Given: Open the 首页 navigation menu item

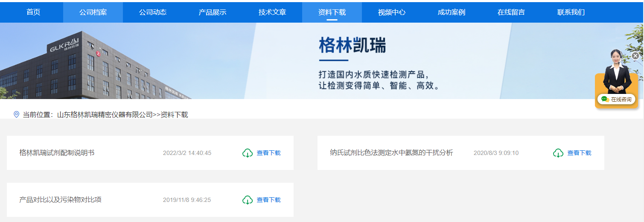Looking at the screenshot, I should coord(33,12).
